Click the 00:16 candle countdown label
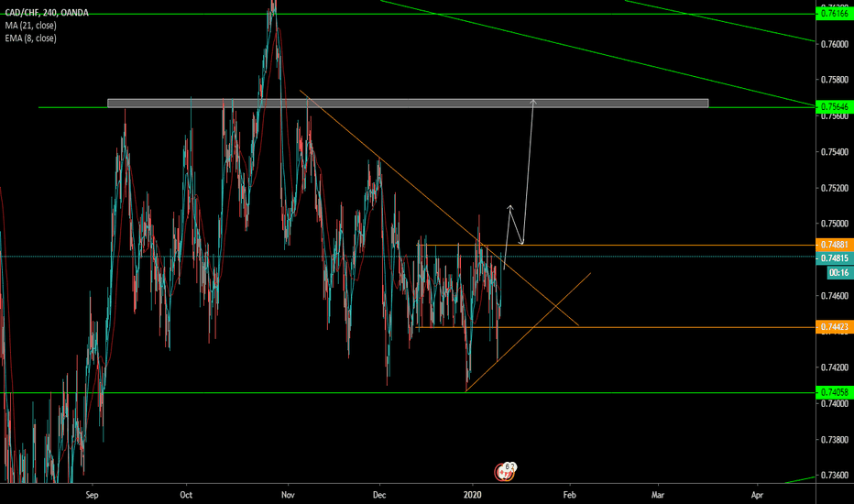 838,272
